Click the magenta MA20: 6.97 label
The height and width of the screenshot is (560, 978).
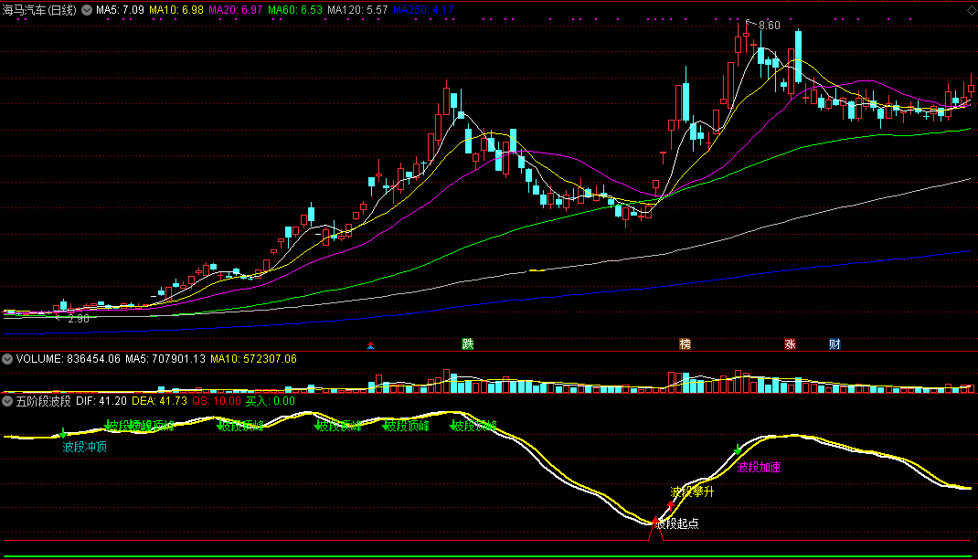(235, 10)
